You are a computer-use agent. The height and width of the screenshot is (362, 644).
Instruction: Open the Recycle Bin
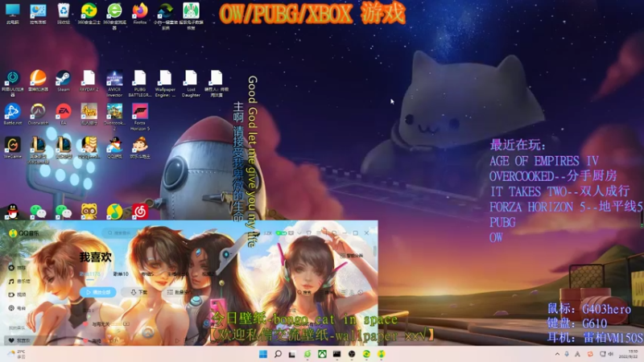(x=64, y=13)
